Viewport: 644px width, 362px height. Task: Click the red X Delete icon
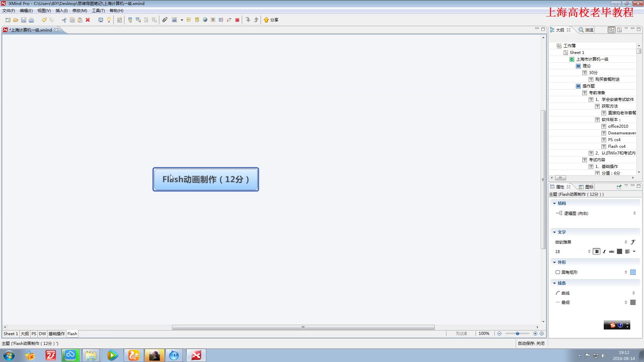click(88, 20)
